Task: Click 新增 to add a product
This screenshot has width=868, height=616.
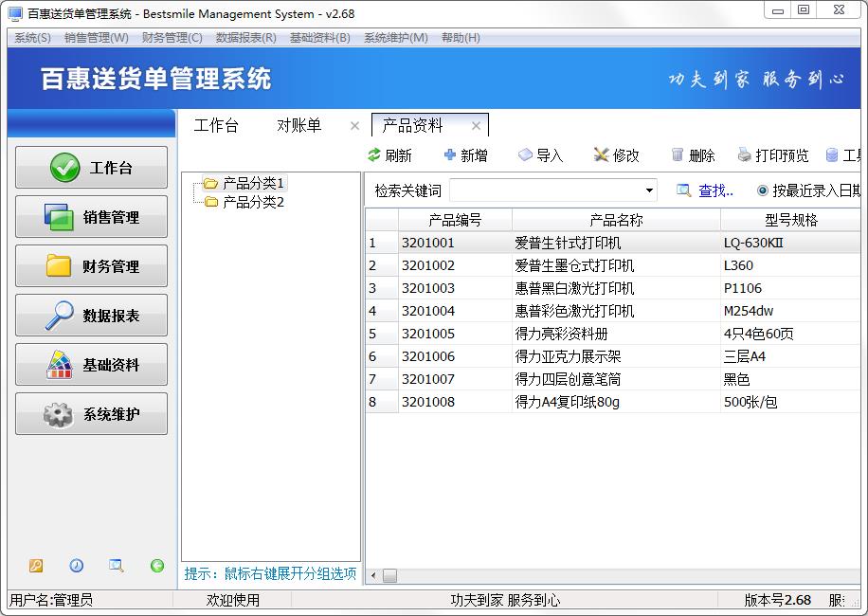Action: coord(450,155)
